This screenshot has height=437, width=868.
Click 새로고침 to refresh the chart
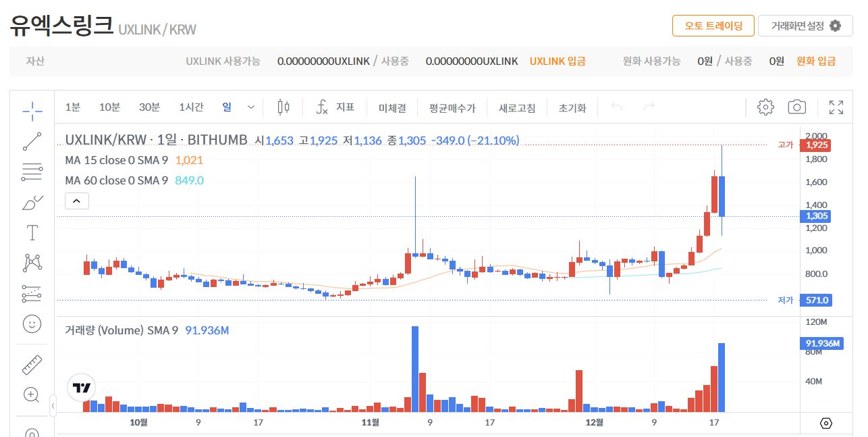tap(517, 107)
